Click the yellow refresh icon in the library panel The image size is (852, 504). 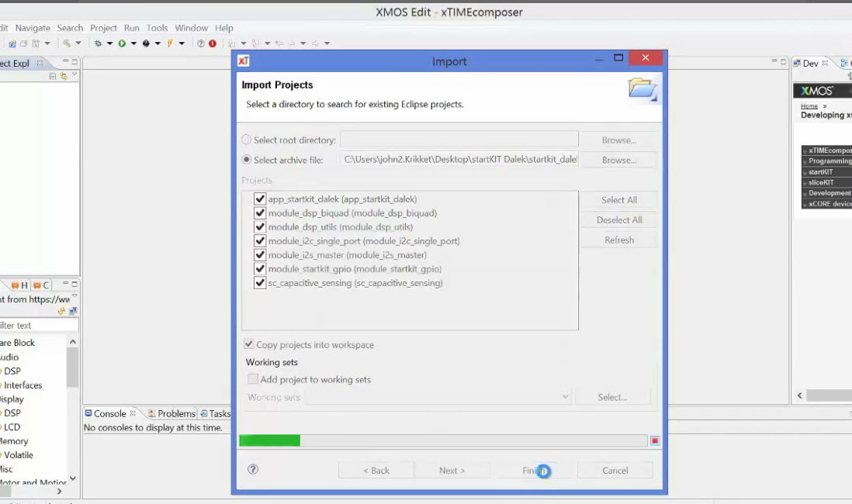61,311
